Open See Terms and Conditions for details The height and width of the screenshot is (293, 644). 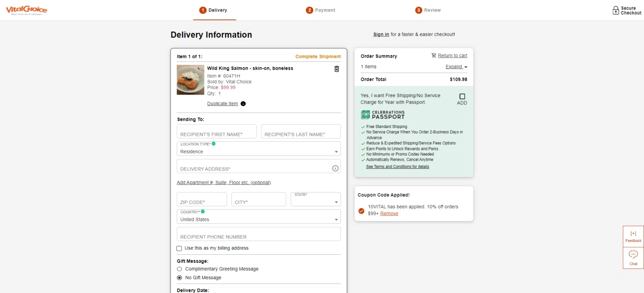click(x=398, y=167)
